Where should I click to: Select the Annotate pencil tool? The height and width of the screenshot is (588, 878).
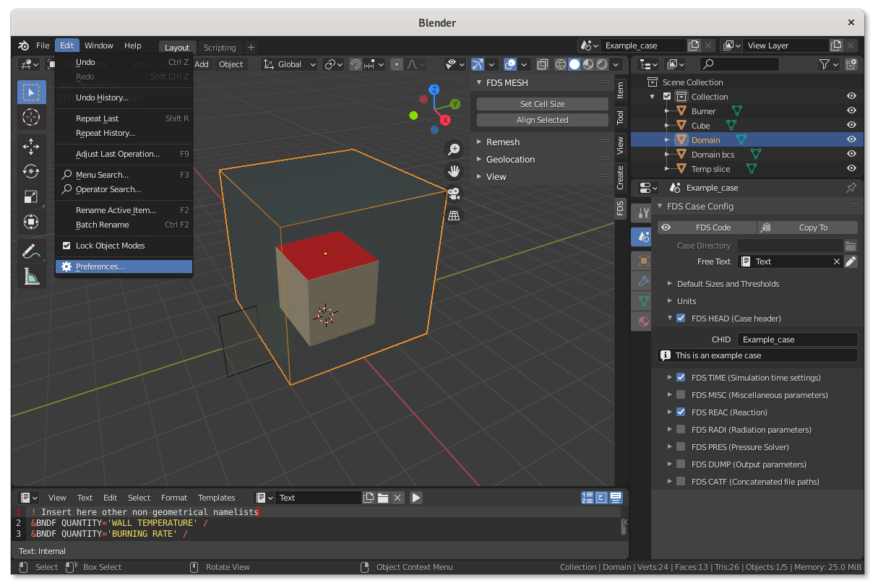point(31,251)
